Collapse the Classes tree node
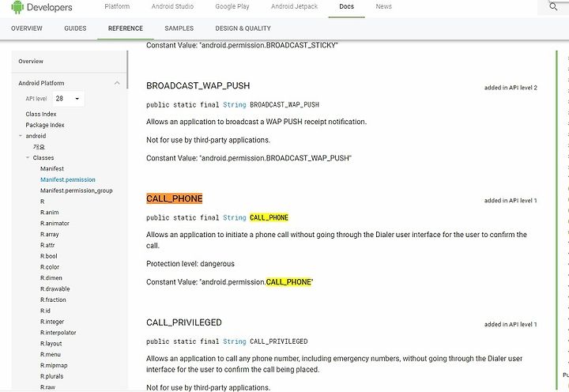Viewport: 569px width, 392px height. point(28,157)
